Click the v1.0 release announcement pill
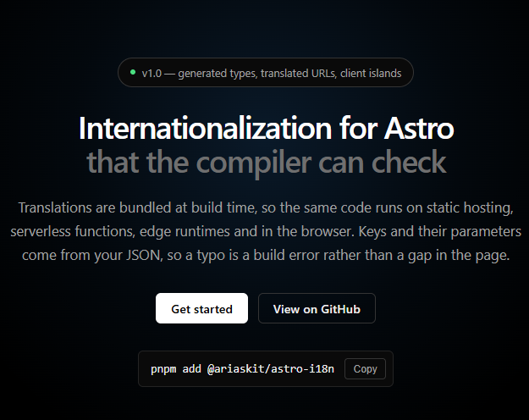 pyautogui.click(x=266, y=73)
